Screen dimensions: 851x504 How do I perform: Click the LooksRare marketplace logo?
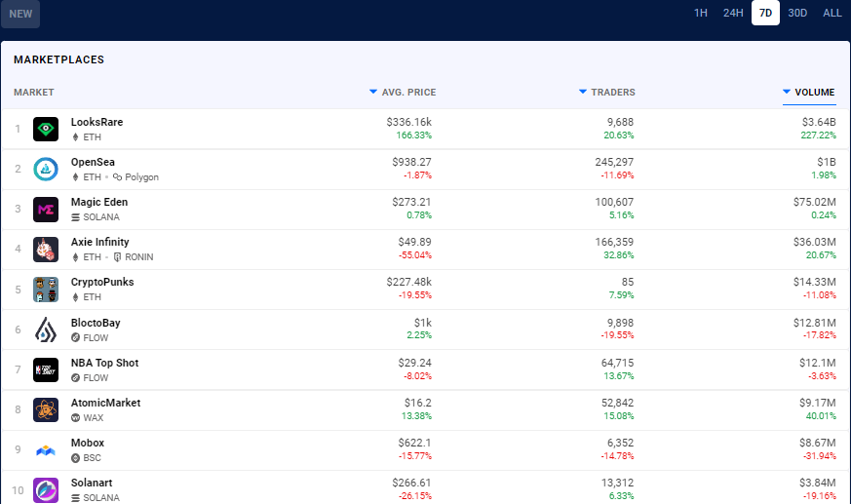pyautogui.click(x=46, y=129)
